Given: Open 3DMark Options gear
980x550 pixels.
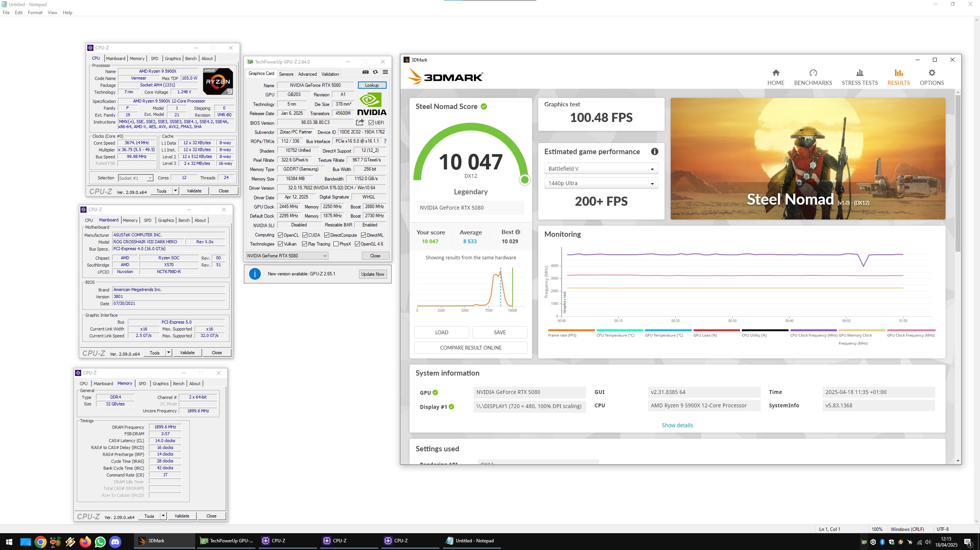Looking at the screenshot, I should [932, 77].
